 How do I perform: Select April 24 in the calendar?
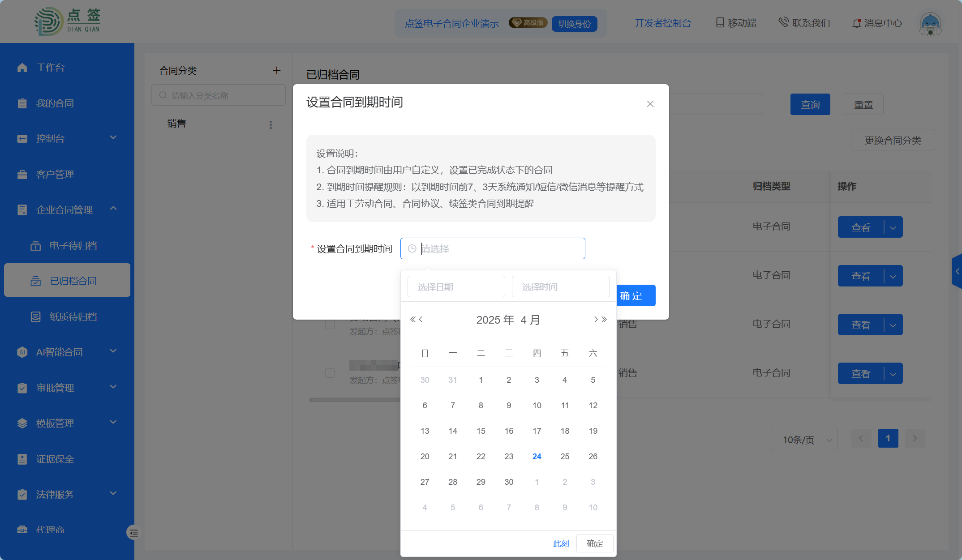(x=537, y=456)
